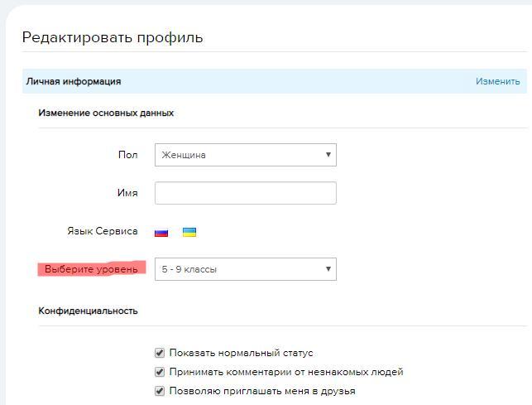Click the 'Принимать комментарии от незнакомых людей' label text
This screenshot has height=405, width=532.
(285, 372)
